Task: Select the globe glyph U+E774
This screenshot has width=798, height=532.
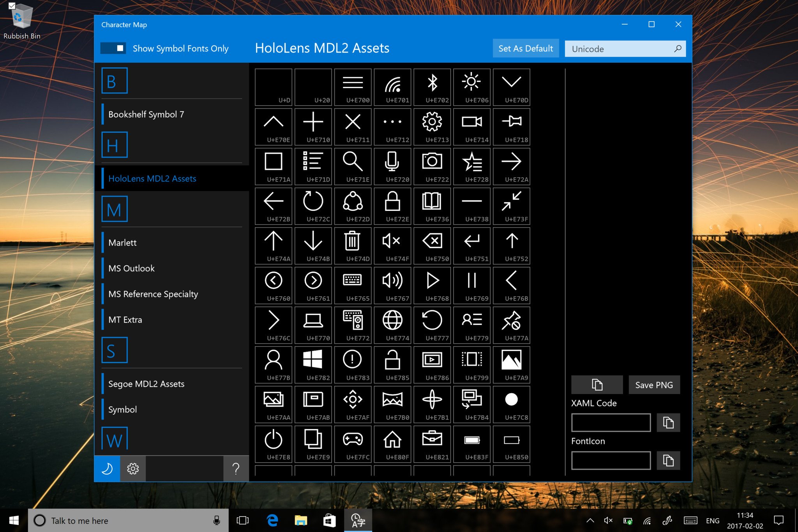Action: tap(392, 325)
